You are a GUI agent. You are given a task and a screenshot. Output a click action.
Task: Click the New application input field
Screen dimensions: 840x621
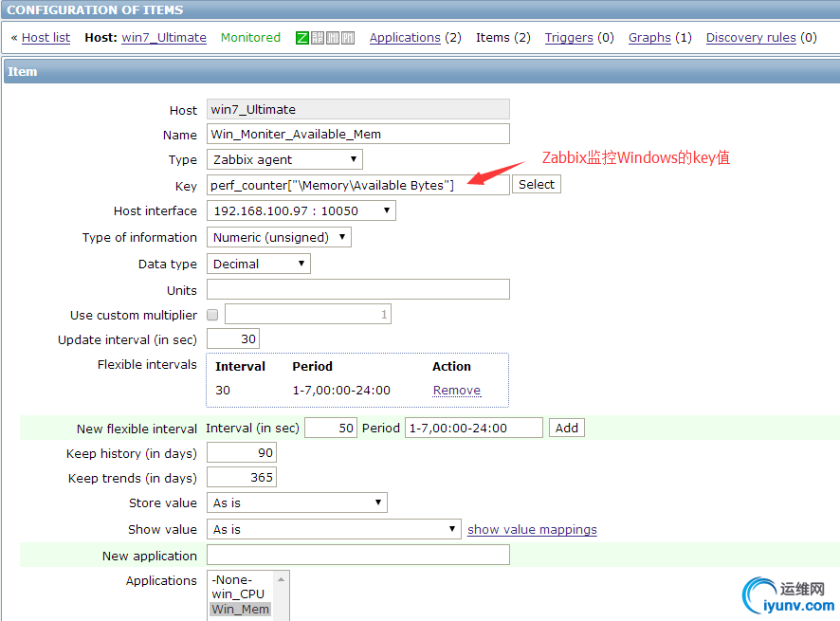point(357,555)
